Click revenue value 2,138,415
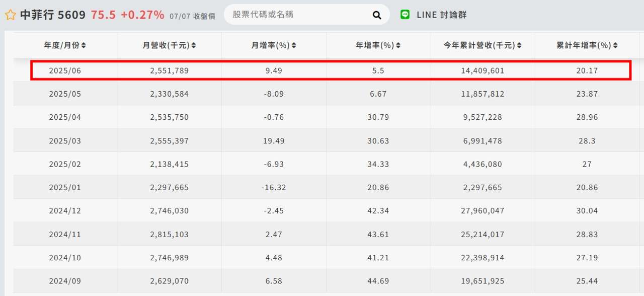This screenshot has width=644, height=296. pyautogui.click(x=169, y=164)
